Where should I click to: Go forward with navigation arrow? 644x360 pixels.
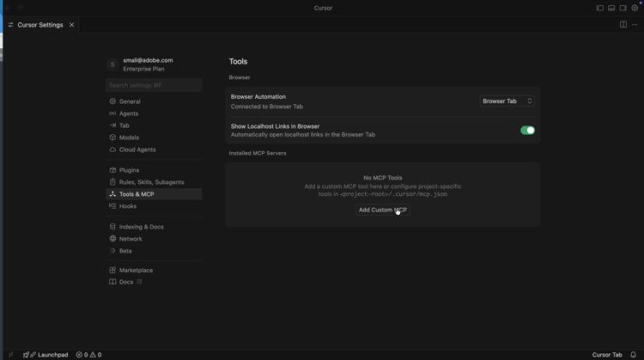(x=20, y=8)
